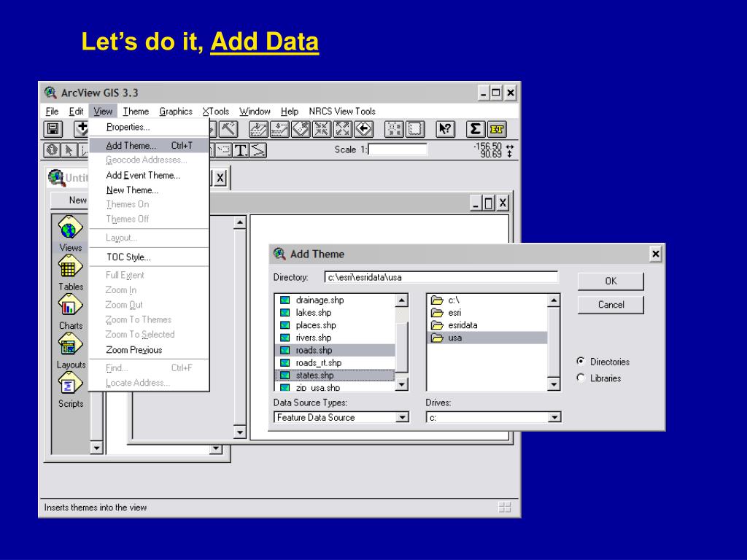Click view table-of-contents scrollbar up arrow

[239, 222]
